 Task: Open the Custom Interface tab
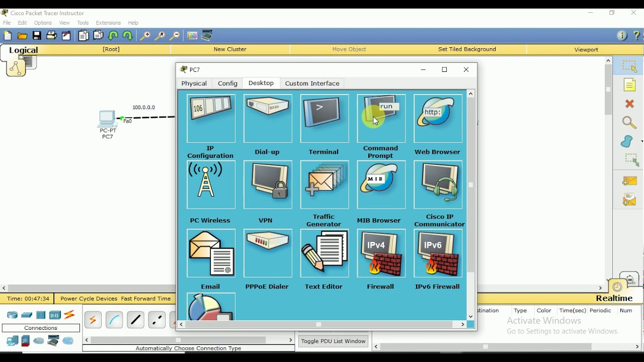click(312, 83)
